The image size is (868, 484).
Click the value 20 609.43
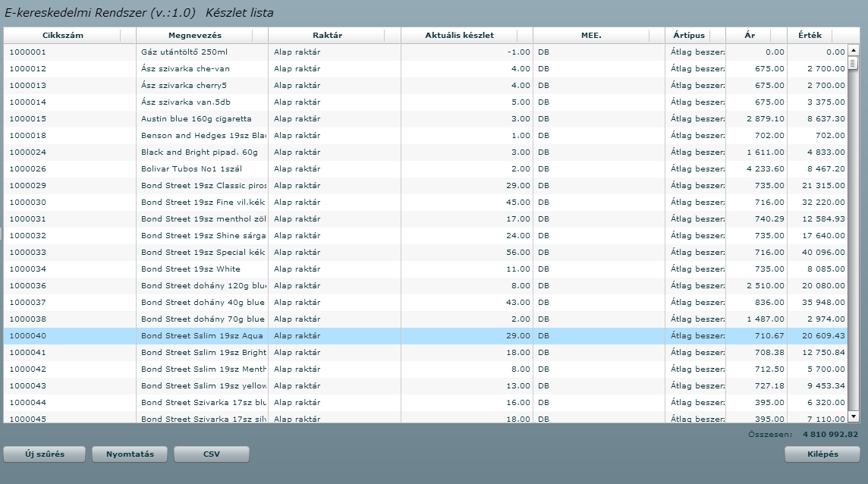click(x=824, y=335)
